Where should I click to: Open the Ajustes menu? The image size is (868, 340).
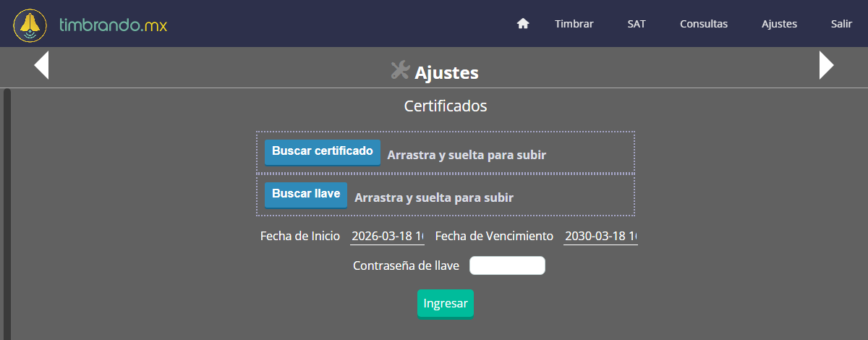click(779, 24)
